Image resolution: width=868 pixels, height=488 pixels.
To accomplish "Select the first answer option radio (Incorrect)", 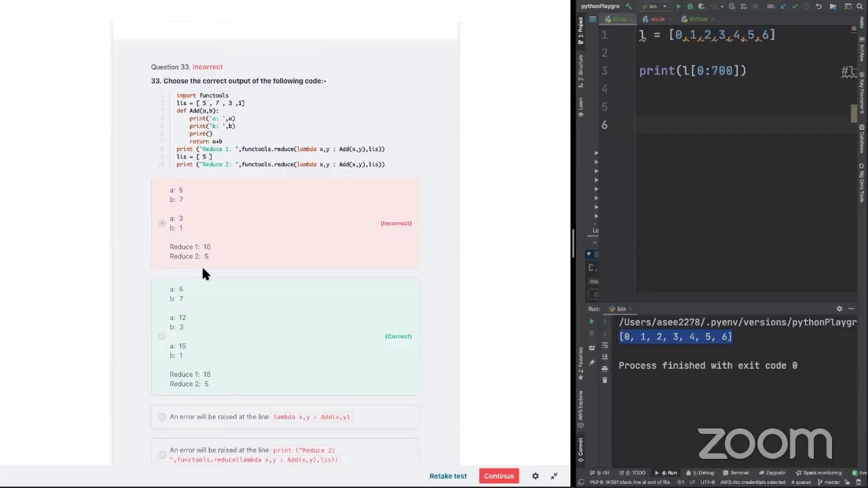I will [x=162, y=223].
